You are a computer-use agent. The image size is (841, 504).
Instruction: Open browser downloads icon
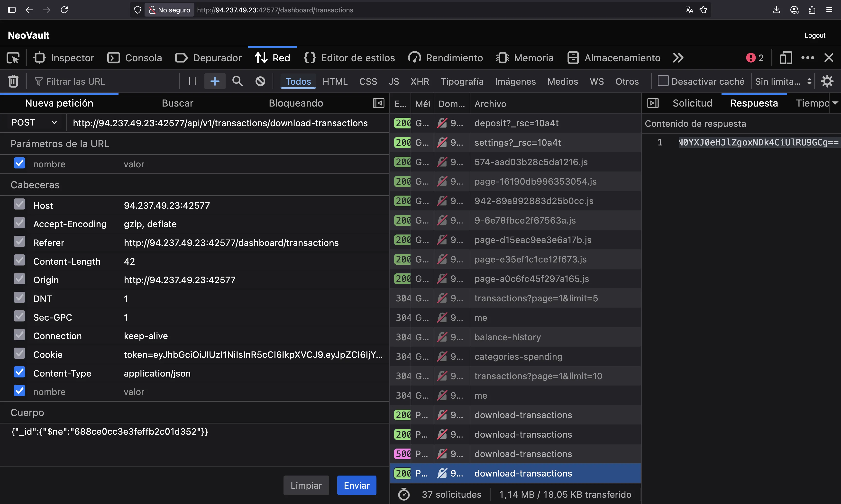tap(777, 10)
